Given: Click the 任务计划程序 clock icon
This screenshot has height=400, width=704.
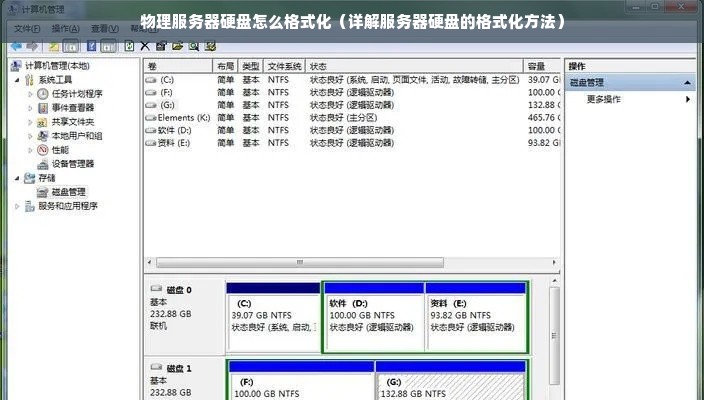Looking at the screenshot, I should (x=43, y=94).
